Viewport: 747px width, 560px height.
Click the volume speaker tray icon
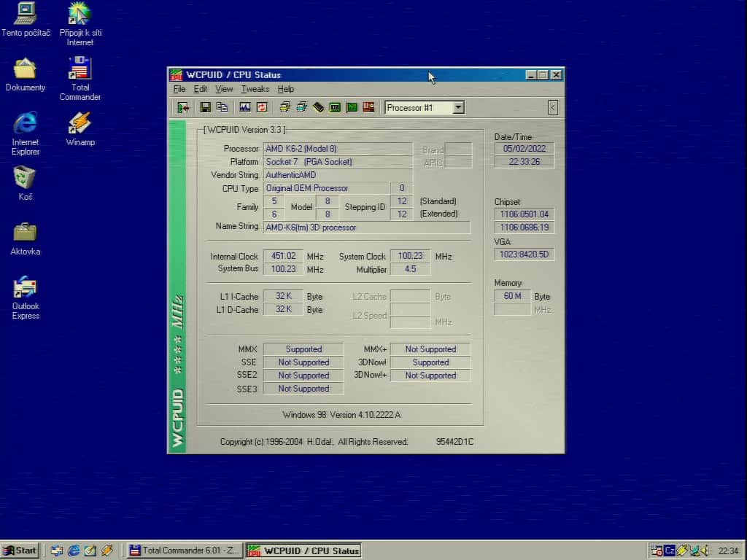(705, 551)
